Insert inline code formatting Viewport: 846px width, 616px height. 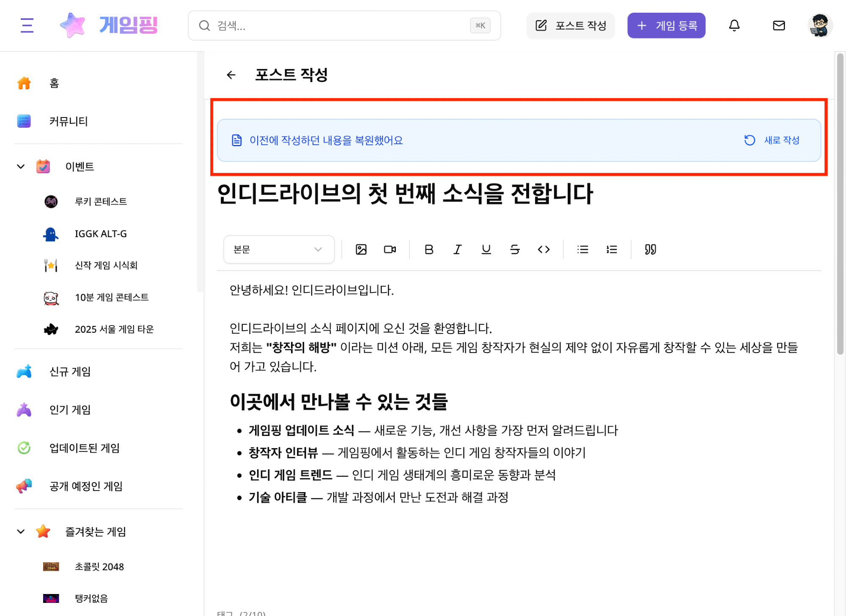click(544, 249)
